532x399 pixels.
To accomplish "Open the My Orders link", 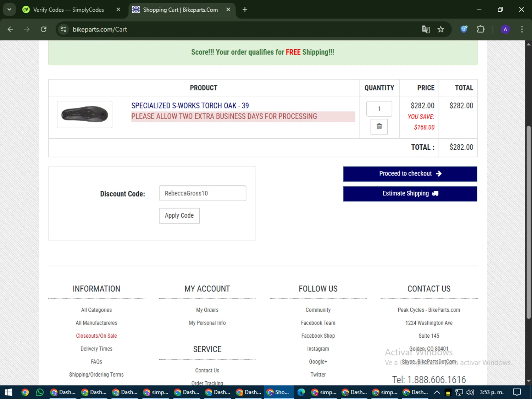I will point(207,310).
